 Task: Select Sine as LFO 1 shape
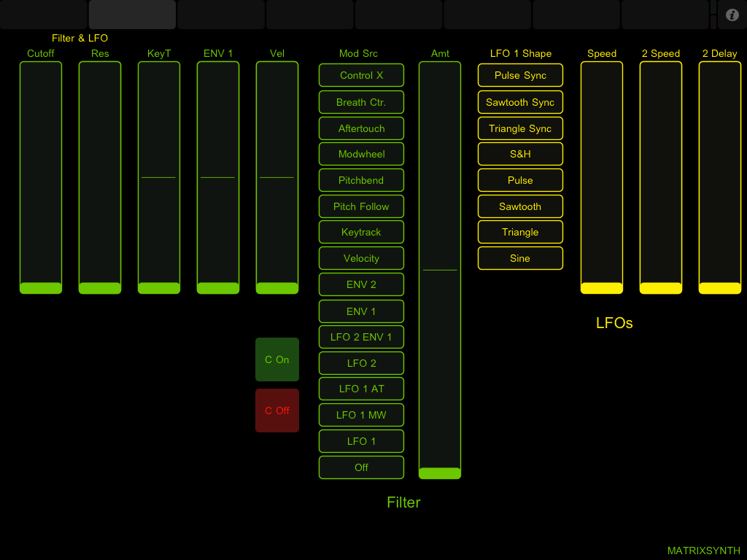[520, 258]
